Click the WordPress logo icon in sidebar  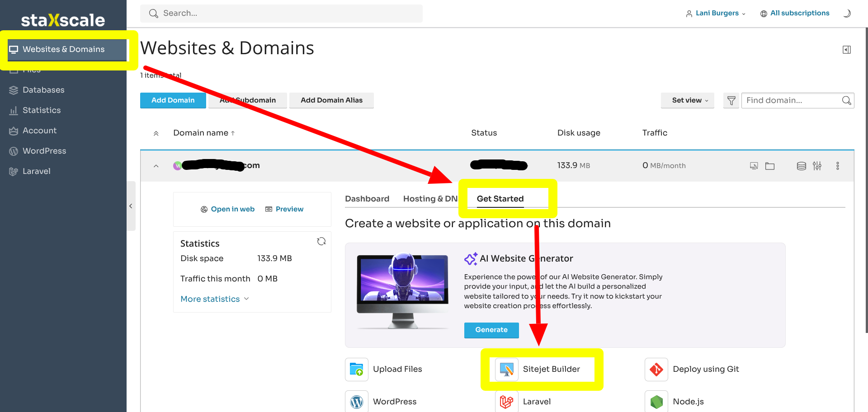(14, 151)
